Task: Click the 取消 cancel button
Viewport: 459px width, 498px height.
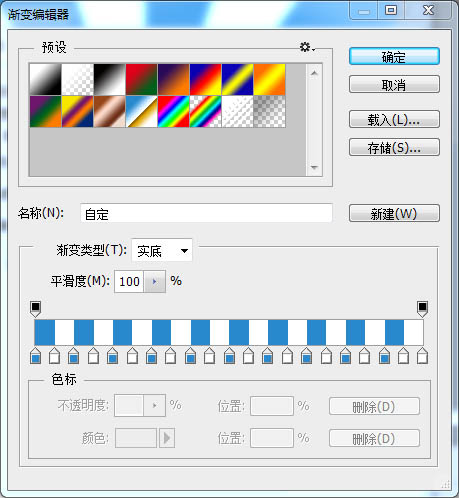Action: (394, 85)
